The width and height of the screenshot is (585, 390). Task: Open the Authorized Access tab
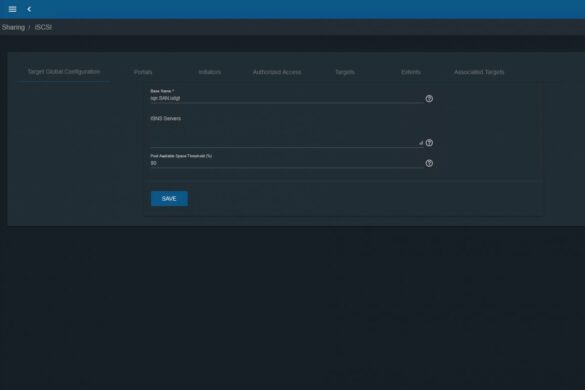[x=277, y=72]
